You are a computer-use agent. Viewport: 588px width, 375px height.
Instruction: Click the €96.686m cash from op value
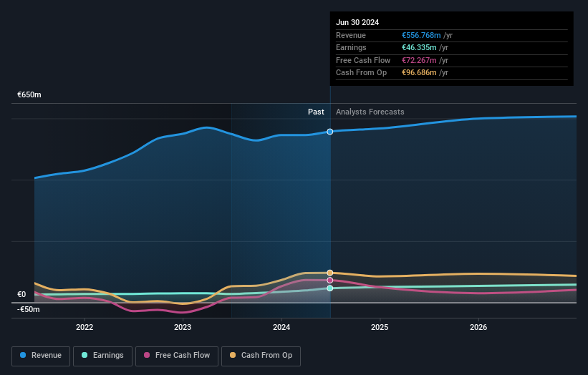click(419, 73)
